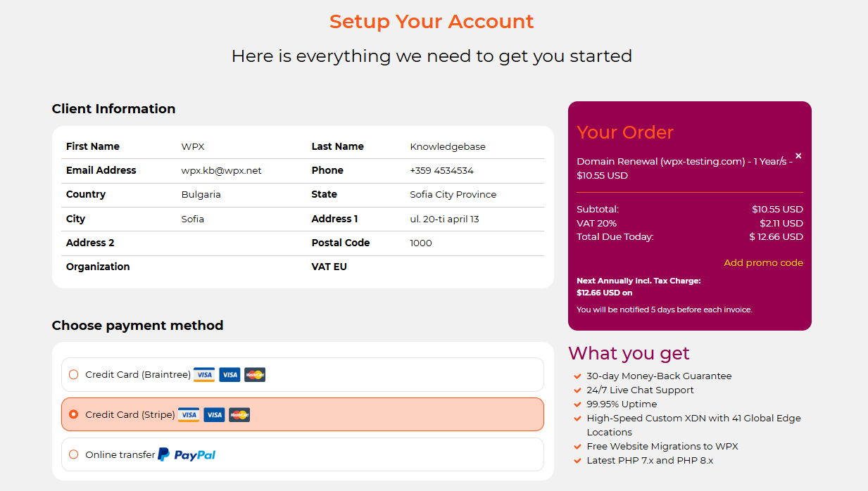Screen dimensions: 868x491
Task: Click the City value Sofia
Action: [x=193, y=219]
